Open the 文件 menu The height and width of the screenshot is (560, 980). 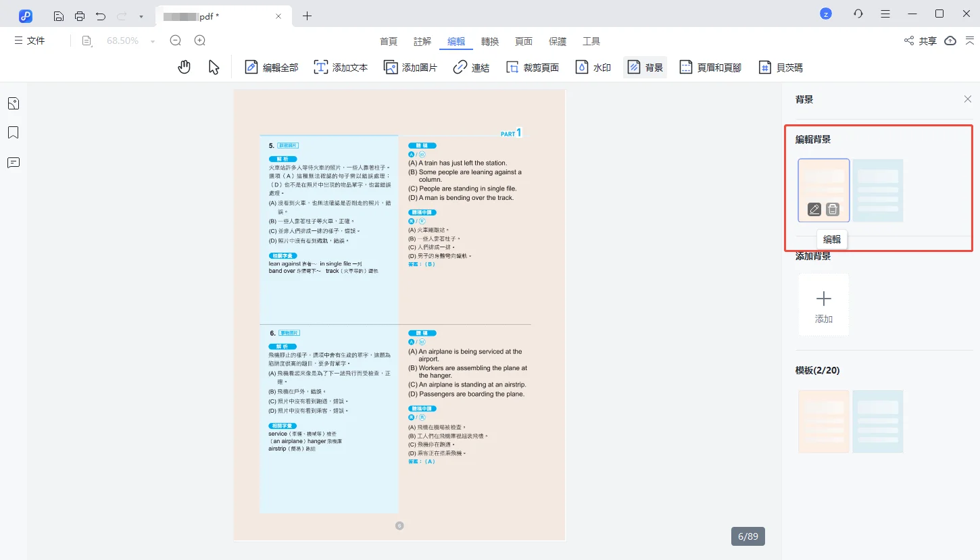(30, 41)
